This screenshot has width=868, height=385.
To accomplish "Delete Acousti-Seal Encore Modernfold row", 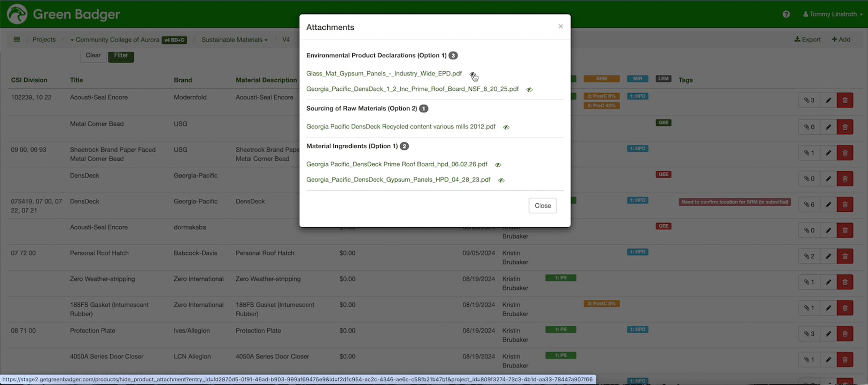I will coord(845,100).
